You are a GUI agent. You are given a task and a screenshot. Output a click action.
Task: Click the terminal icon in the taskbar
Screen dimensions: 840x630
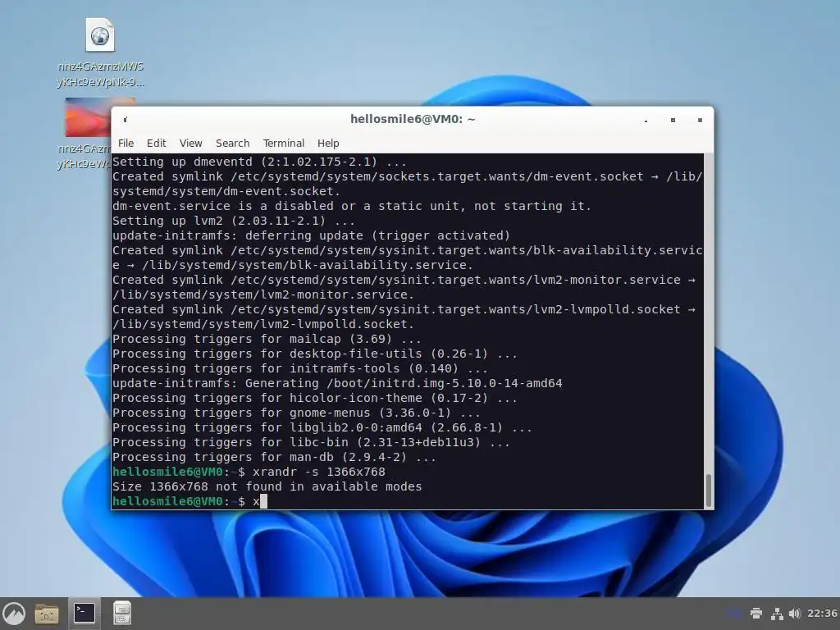[84, 614]
